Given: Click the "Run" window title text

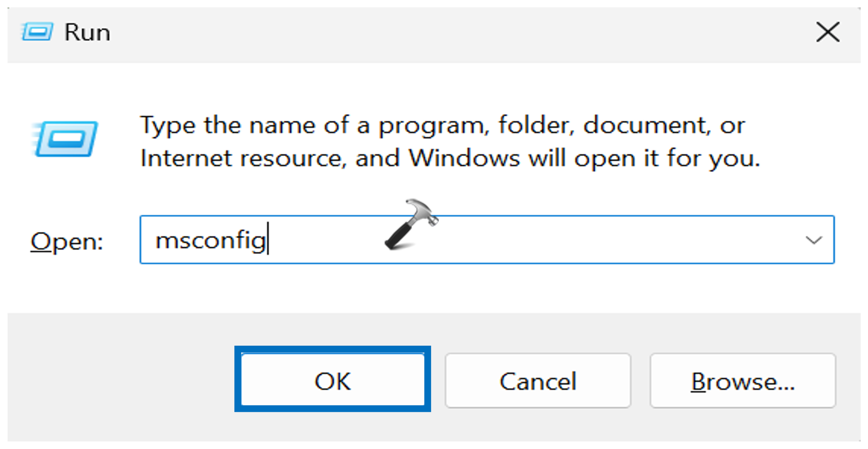Looking at the screenshot, I should [x=87, y=32].
